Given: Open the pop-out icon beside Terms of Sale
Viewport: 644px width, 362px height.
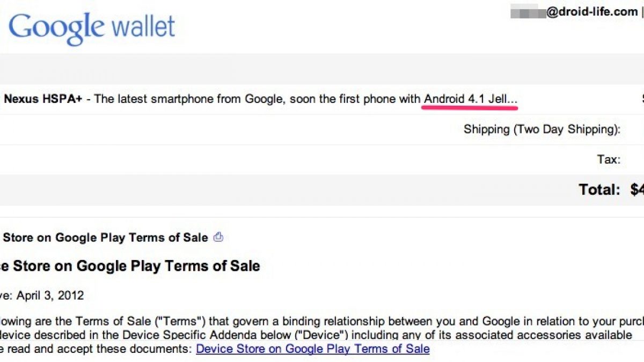Looking at the screenshot, I should pos(218,237).
